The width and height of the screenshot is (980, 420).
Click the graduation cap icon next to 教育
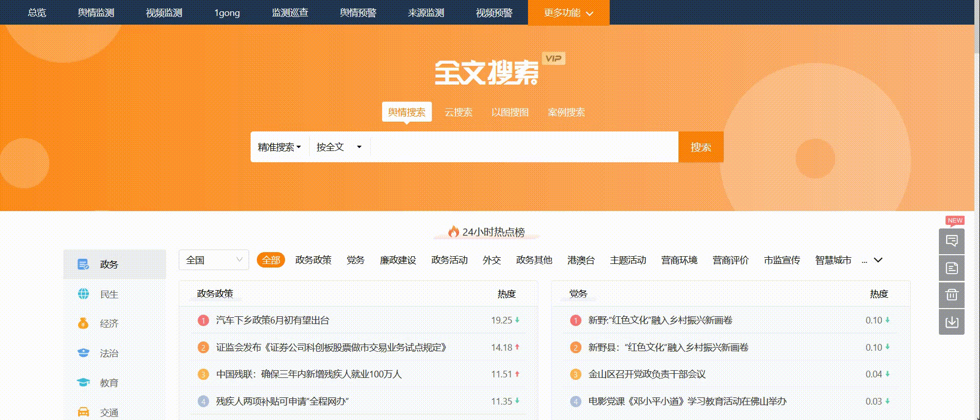click(x=83, y=383)
